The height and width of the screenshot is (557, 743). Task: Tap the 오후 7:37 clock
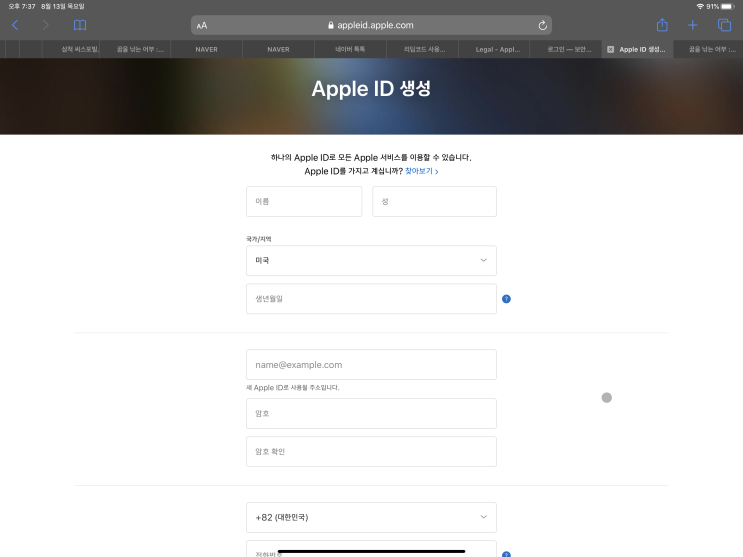(22, 6)
